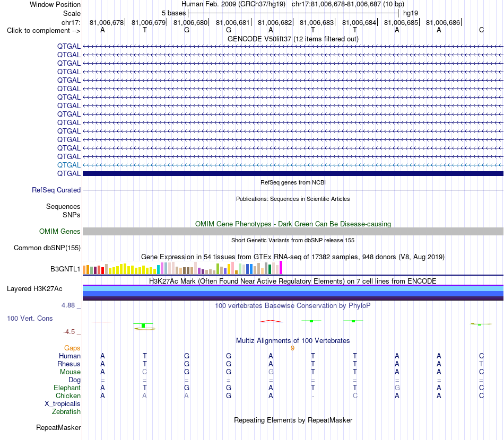504x440 pixels.
Task: Open 'Publications: Sequences in Scientific Articles' title
Action: pos(293,199)
